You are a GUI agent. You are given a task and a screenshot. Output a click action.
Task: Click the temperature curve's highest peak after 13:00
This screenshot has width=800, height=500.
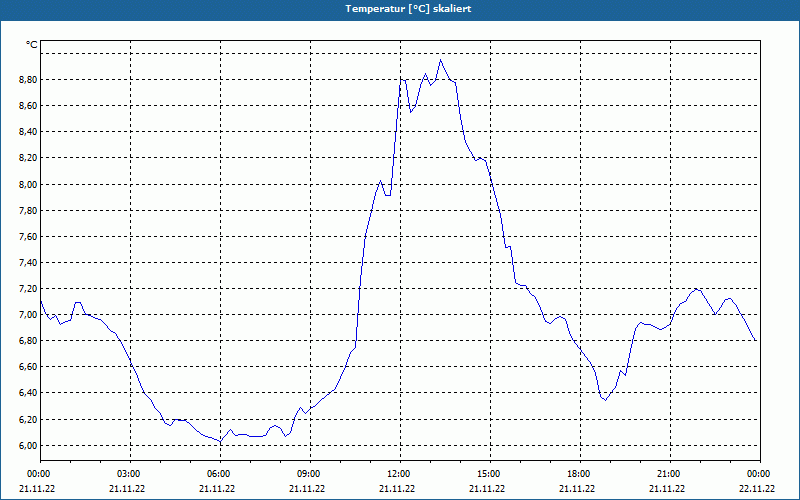440,60
